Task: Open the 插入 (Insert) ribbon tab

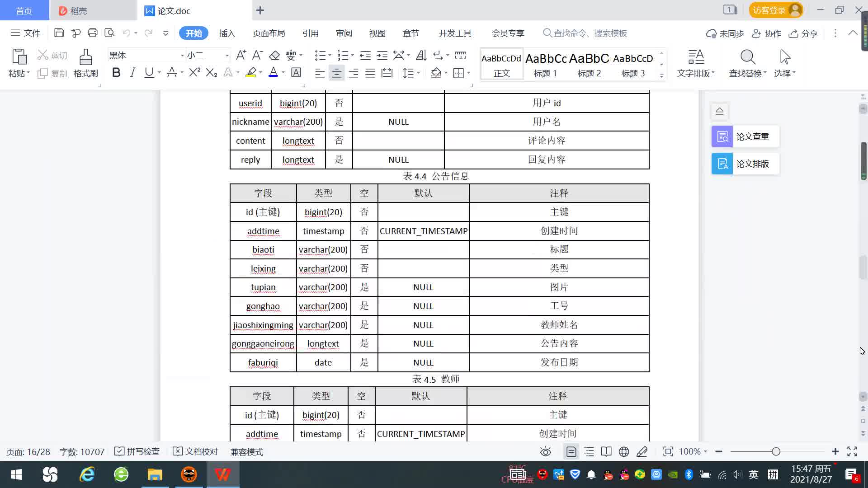Action: pos(227,33)
